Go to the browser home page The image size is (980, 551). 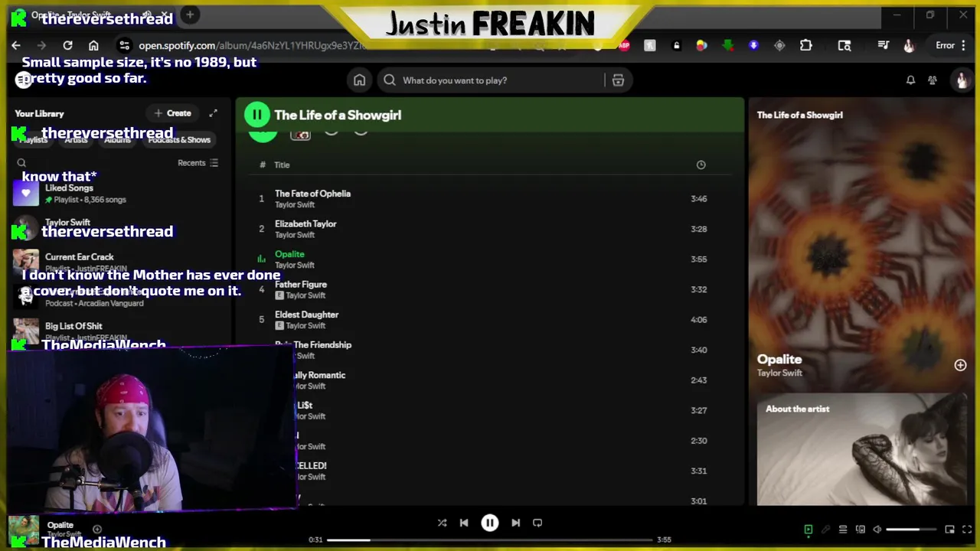[93, 45]
